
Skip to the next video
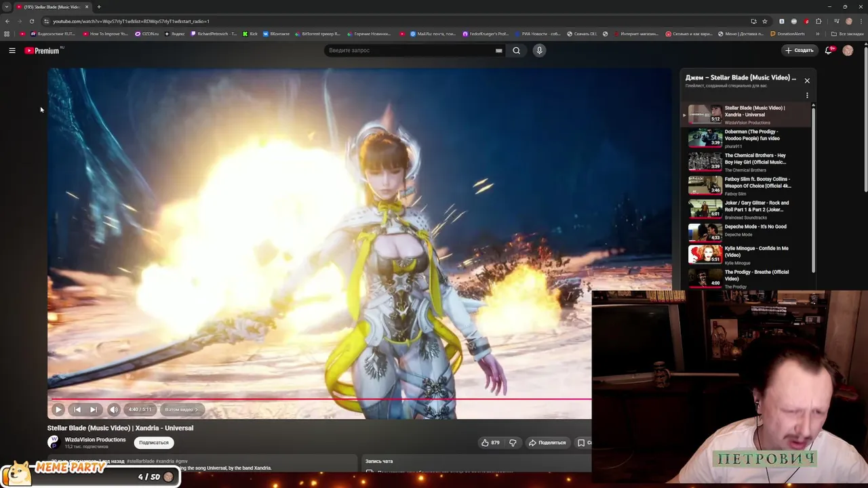pyautogui.click(x=94, y=409)
